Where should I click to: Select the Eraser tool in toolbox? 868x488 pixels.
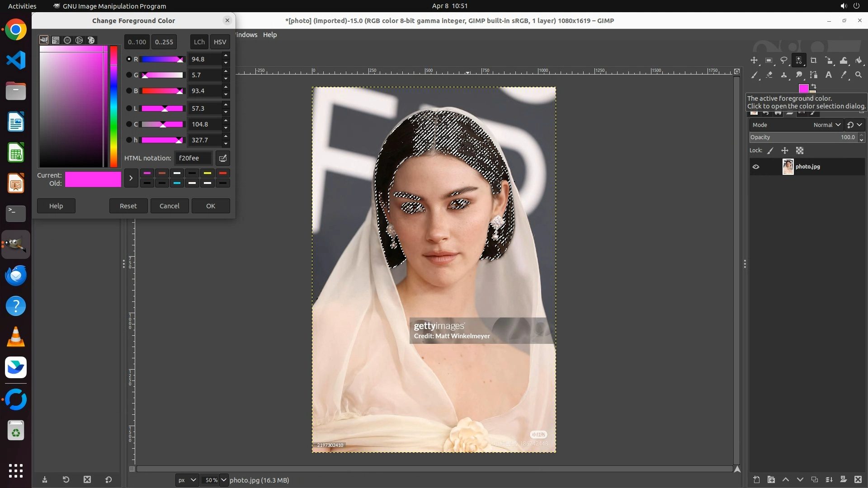pos(769,75)
